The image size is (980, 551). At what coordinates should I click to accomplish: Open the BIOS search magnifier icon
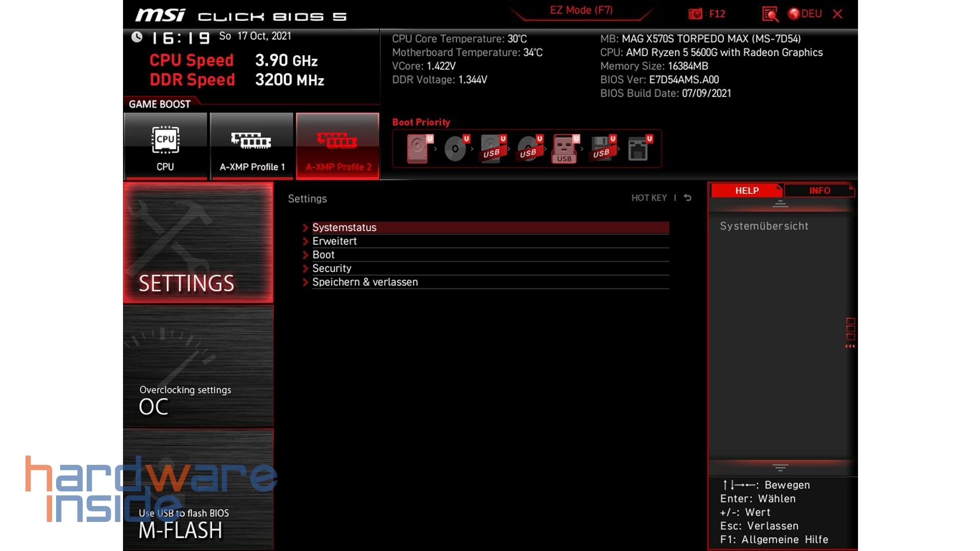(770, 15)
